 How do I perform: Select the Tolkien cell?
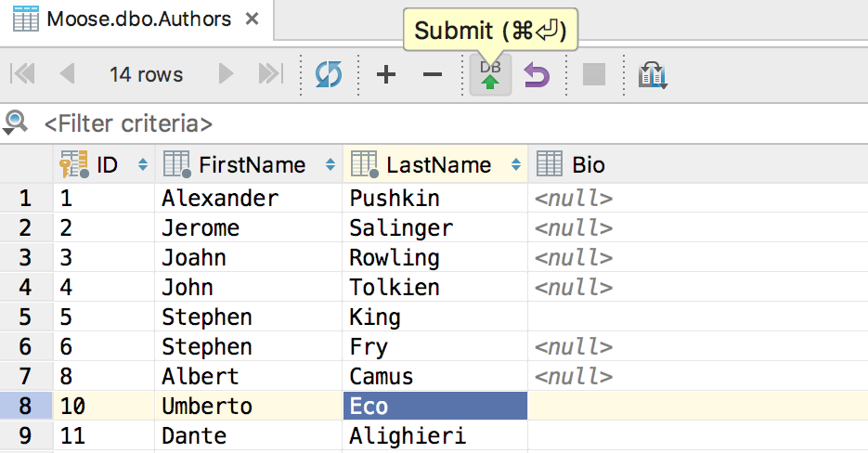point(435,288)
